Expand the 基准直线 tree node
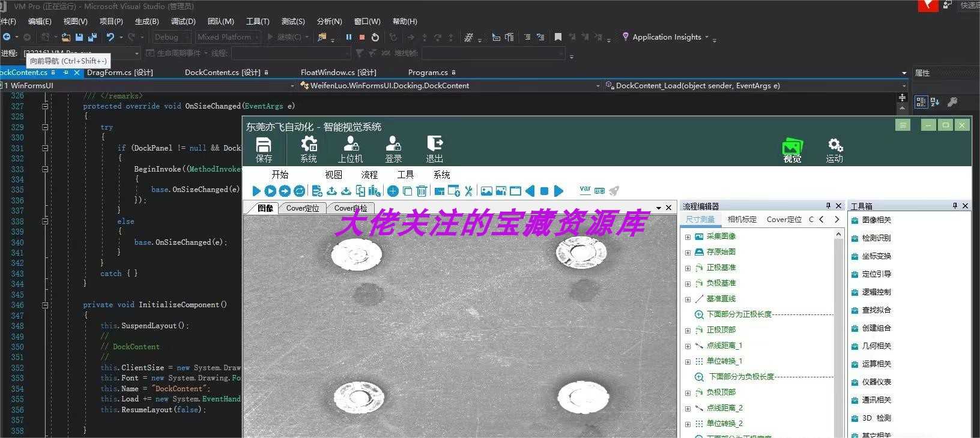This screenshot has height=438, width=980. point(688,299)
